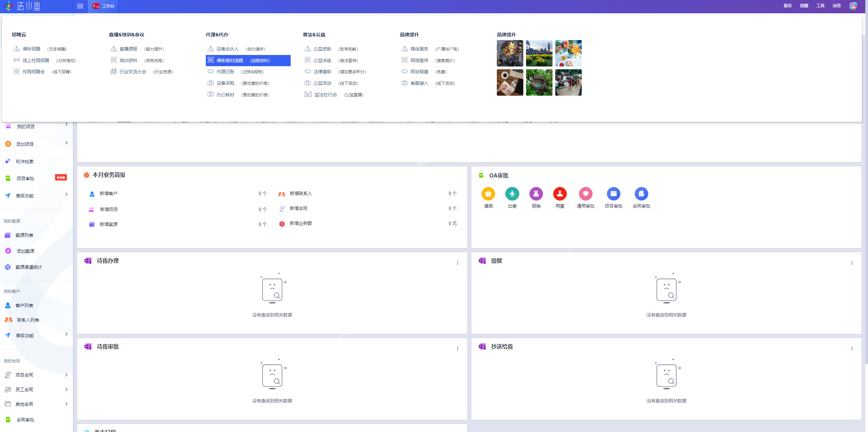Click the 项目审批 icon in OA panel
The height and width of the screenshot is (432, 868).
(x=613, y=194)
